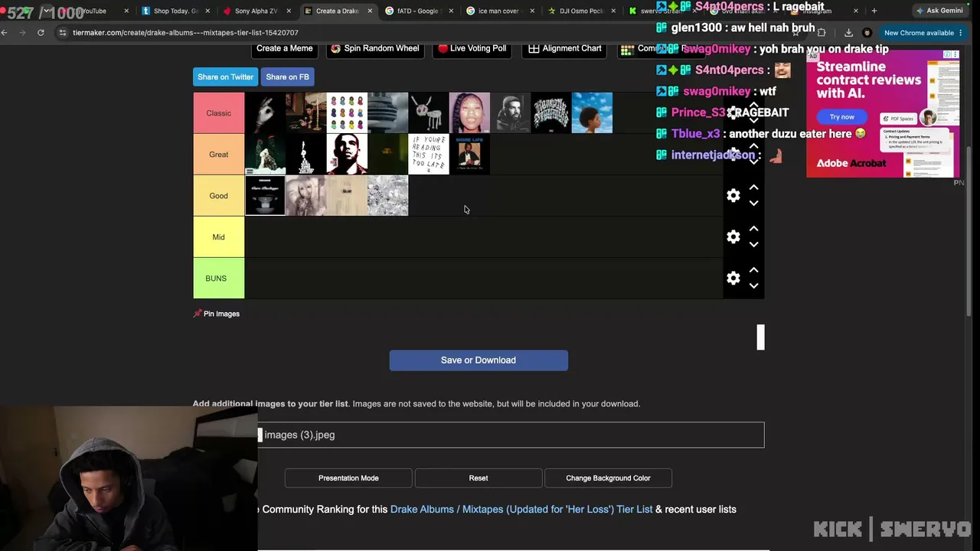Click Save or Download button
The image size is (980, 551).
pyautogui.click(x=479, y=360)
